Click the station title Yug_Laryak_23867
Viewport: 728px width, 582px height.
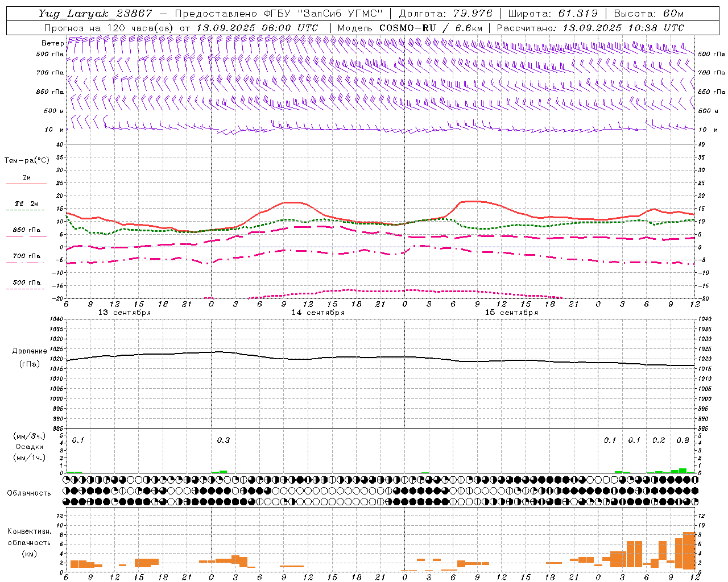click(x=96, y=14)
